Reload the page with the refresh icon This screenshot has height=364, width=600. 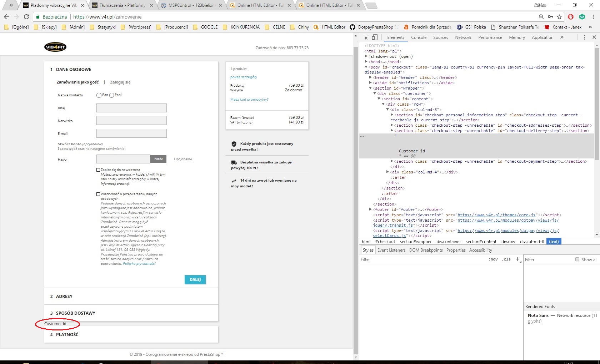point(26,17)
